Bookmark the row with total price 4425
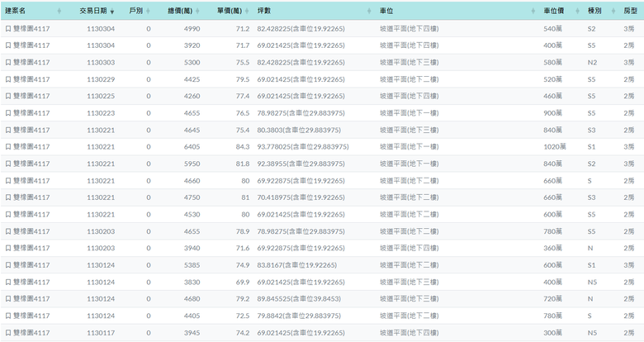The height and width of the screenshot is (342, 644). point(8,79)
